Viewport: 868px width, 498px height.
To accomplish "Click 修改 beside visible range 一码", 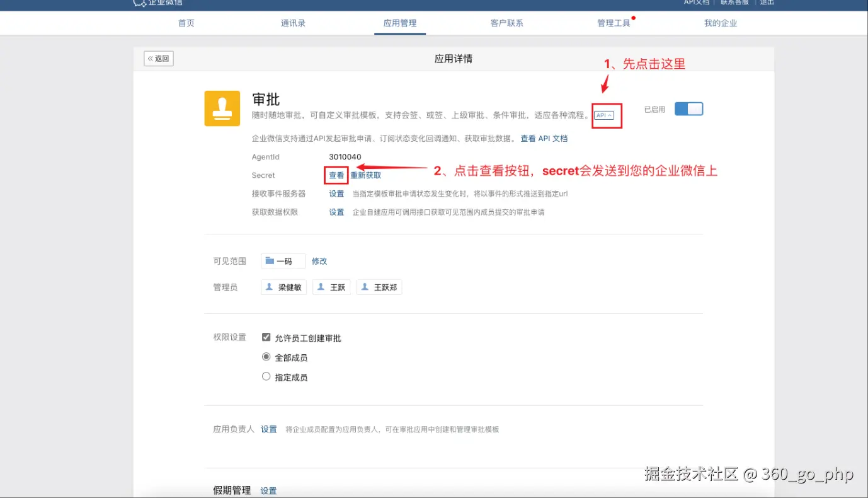I will 319,261.
